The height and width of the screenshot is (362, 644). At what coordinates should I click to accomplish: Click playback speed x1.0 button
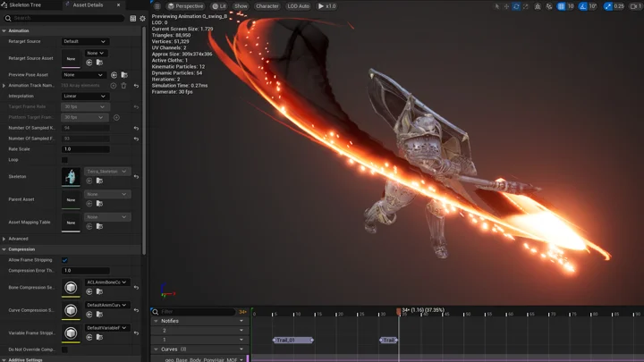coord(327,6)
